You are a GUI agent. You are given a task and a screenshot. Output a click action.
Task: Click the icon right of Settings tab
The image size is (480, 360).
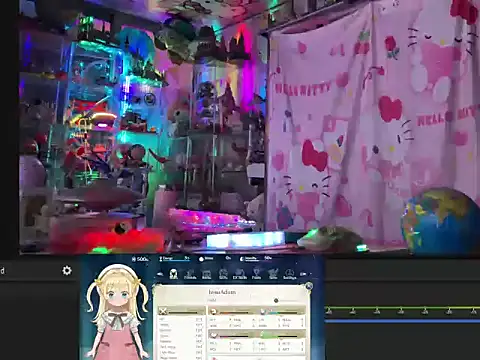coord(303,274)
